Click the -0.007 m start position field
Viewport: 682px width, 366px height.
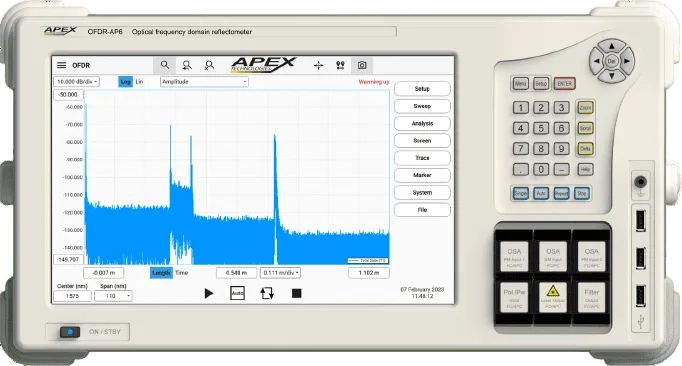[104, 273]
